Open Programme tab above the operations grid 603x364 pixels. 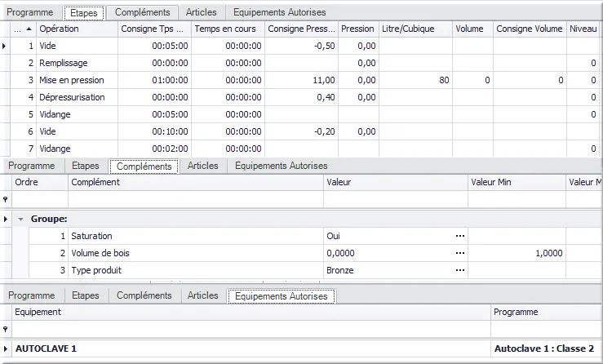30,12
